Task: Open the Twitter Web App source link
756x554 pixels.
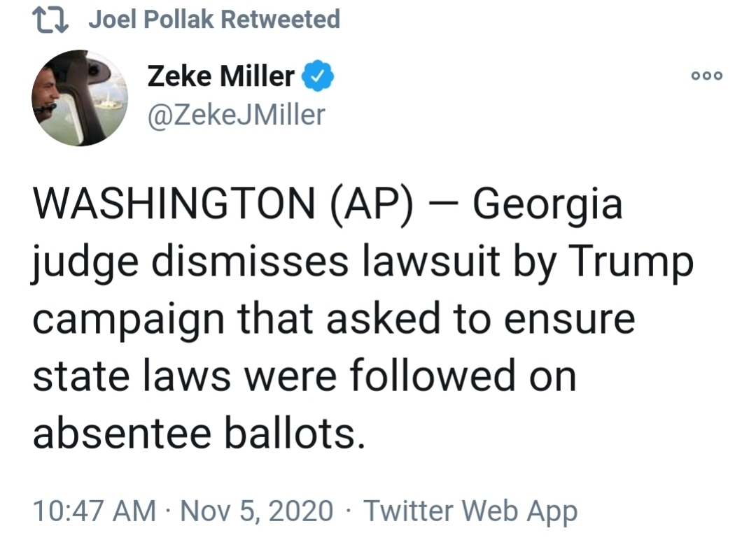Action: coord(470,511)
